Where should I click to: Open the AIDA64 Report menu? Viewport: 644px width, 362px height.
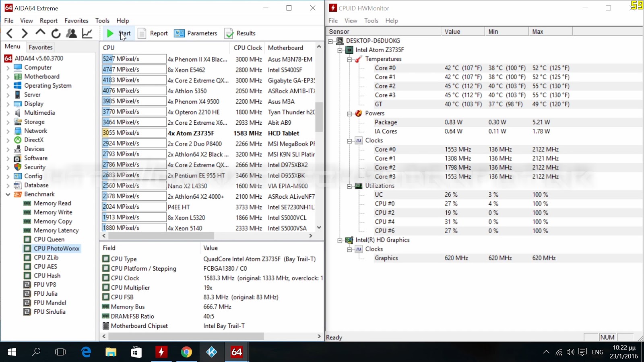(x=49, y=21)
